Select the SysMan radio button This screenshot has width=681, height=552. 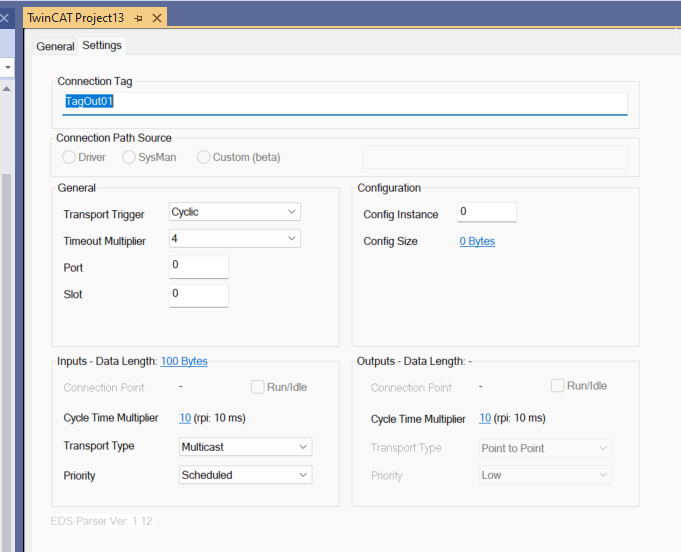[129, 157]
